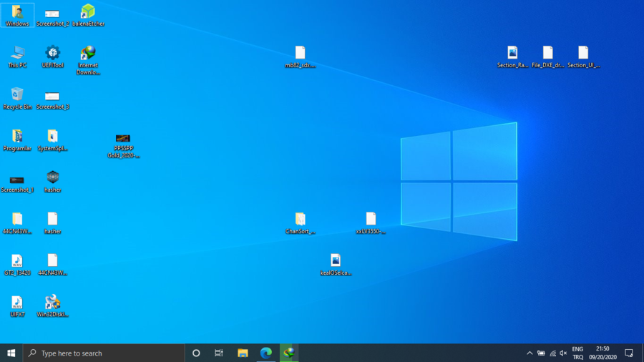This screenshot has height=362, width=644.
Task: Select the Recycle Bin icon
Action: click(x=17, y=95)
